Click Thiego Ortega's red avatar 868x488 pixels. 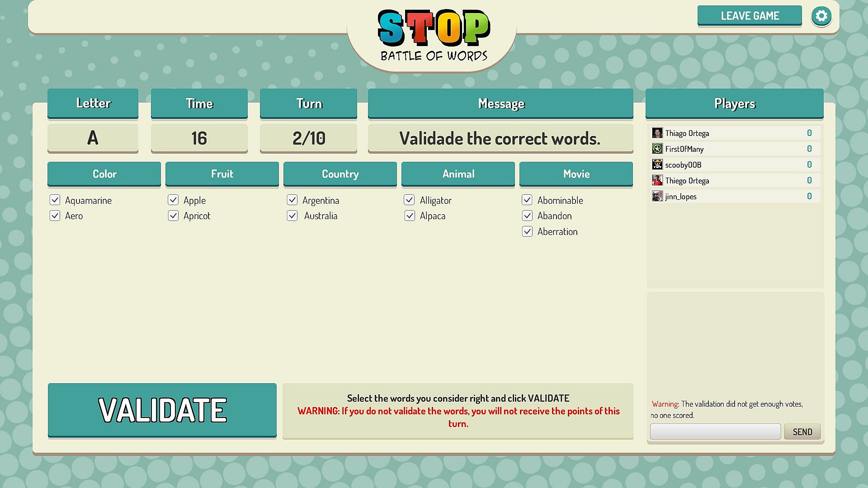[657, 180]
